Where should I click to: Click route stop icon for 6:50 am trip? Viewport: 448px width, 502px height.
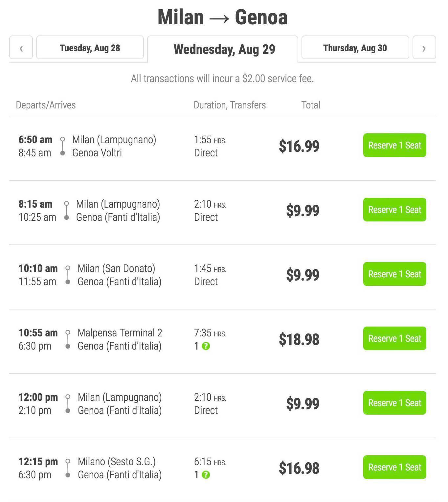click(x=62, y=146)
